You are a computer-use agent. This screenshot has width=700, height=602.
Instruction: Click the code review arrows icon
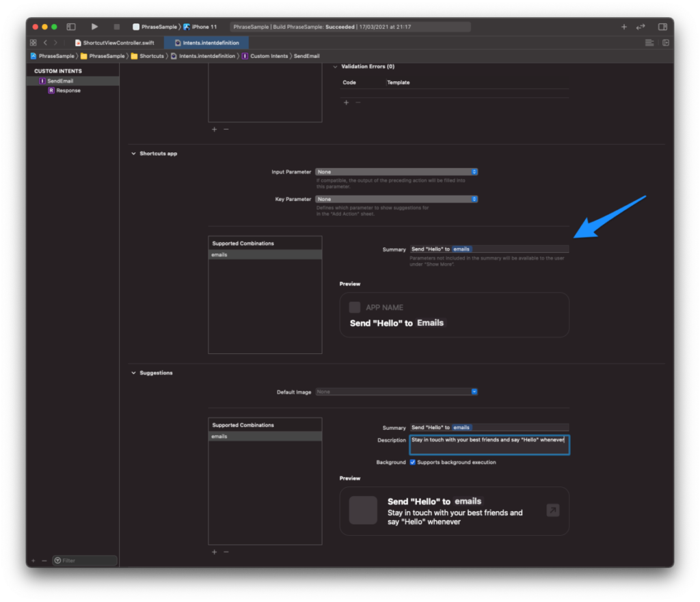(x=641, y=27)
